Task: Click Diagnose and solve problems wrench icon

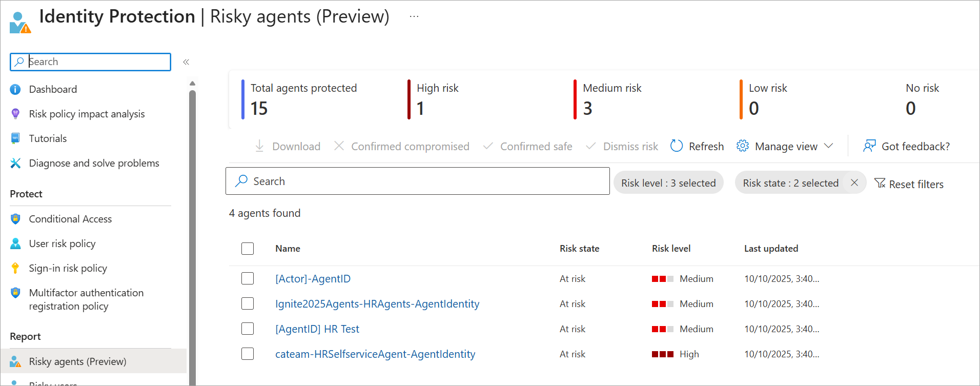Action: (x=15, y=163)
